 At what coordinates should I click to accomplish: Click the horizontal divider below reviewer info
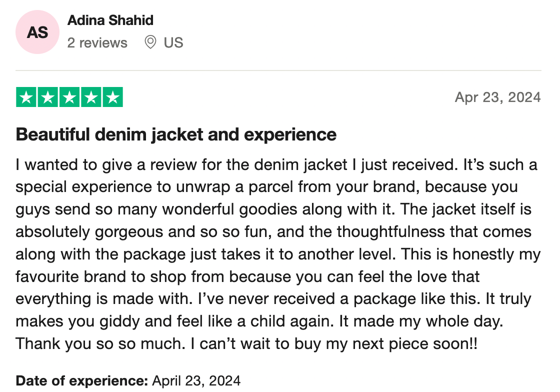pos(278,70)
